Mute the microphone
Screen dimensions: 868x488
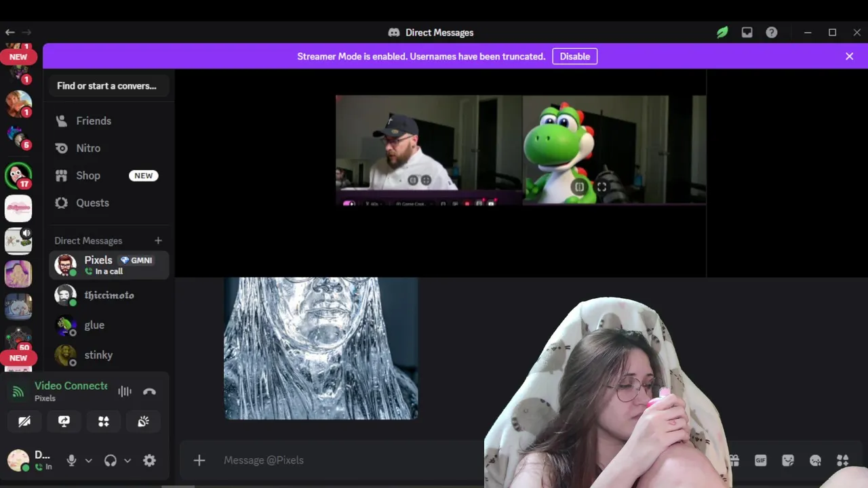[71, 460]
